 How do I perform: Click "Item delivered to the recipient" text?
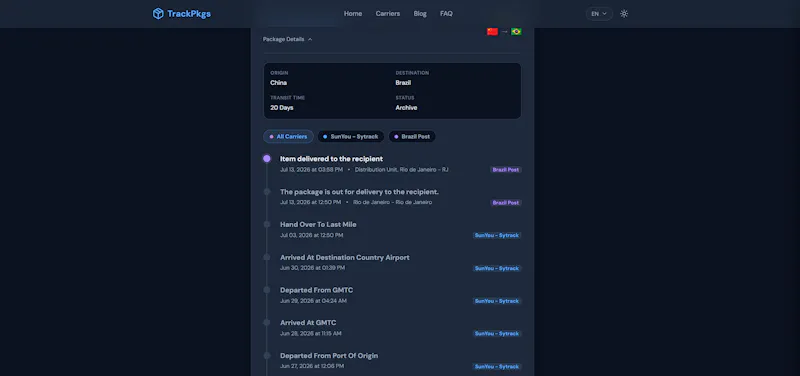click(331, 159)
